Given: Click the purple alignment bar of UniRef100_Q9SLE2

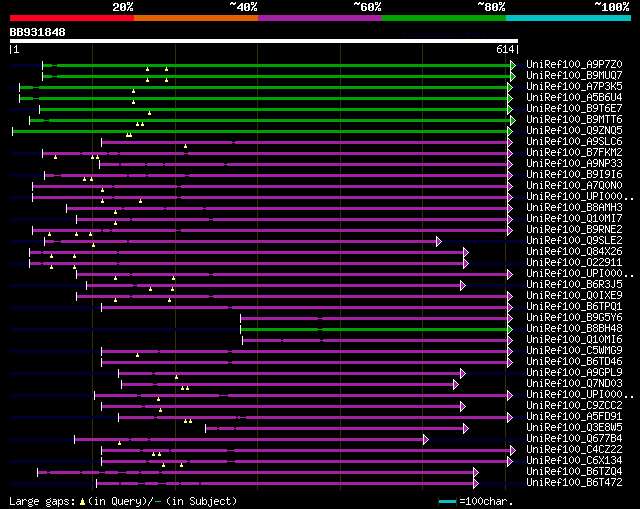Looking at the screenshot, I should [240, 241].
